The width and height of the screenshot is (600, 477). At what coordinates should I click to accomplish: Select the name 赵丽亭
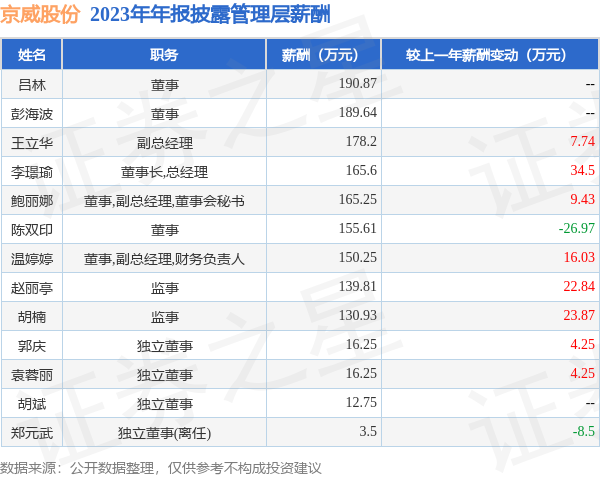32,288
